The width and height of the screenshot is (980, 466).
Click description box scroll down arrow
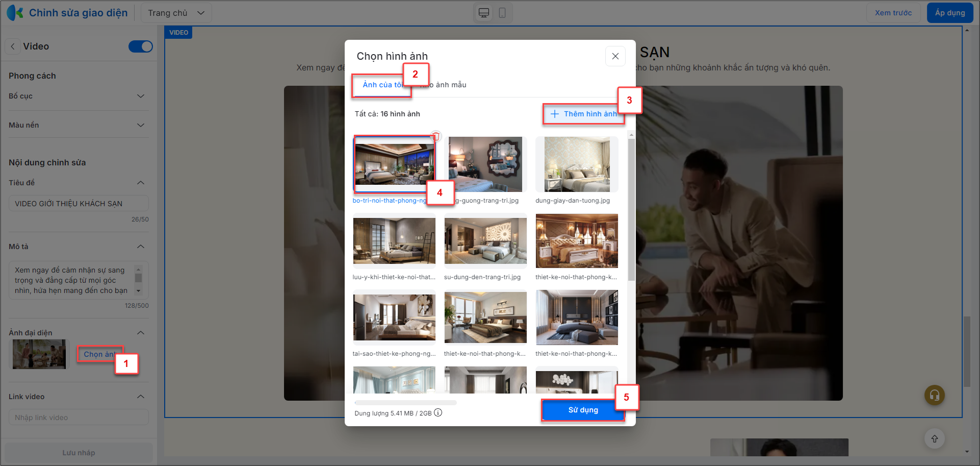138,291
